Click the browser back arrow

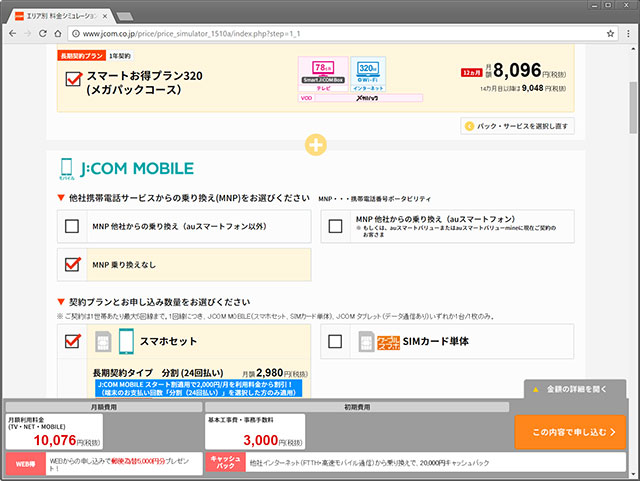click(x=13, y=33)
